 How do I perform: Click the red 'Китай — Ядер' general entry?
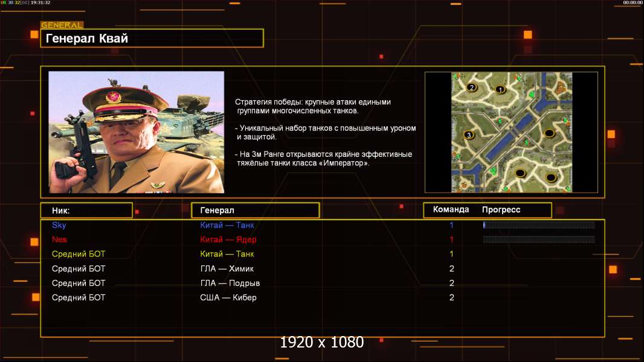click(228, 240)
